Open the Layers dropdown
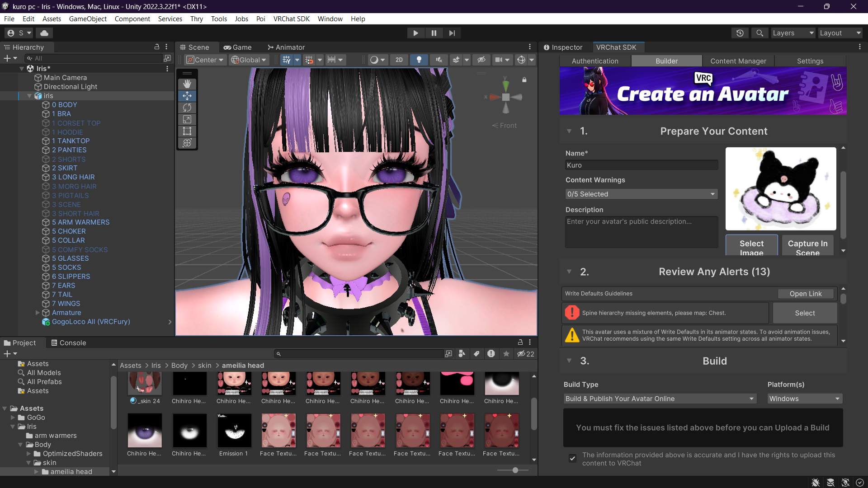The image size is (868, 488). pos(793,33)
